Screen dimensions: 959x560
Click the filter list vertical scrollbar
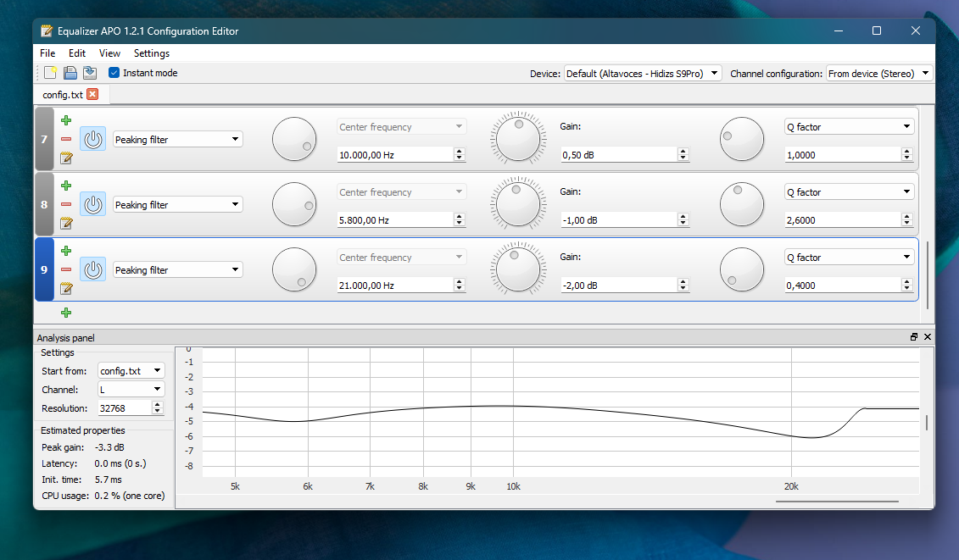click(928, 275)
